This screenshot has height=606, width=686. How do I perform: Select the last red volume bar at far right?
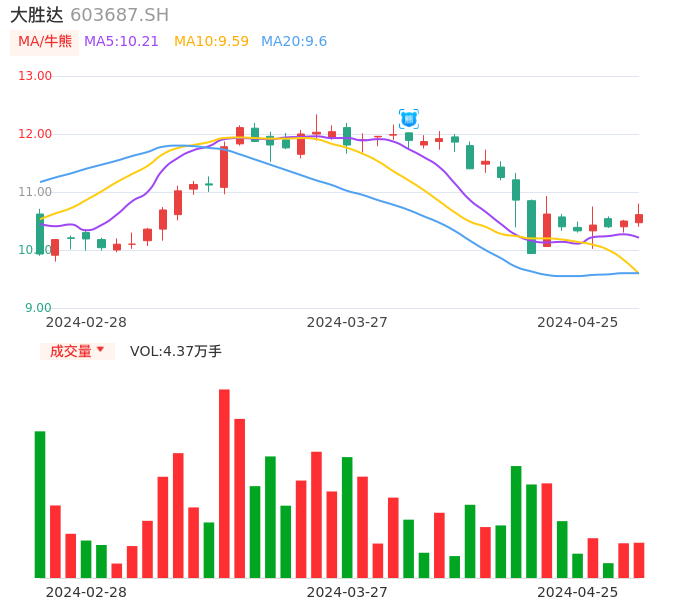pyautogui.click(x=639, y=560)
